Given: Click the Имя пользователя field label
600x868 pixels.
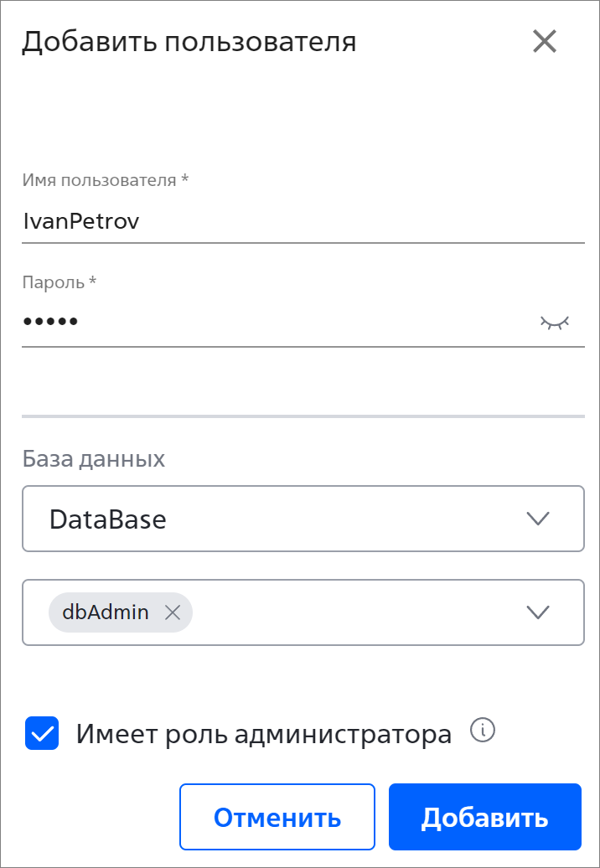Looking at the screenshot, I should [105, 180].
